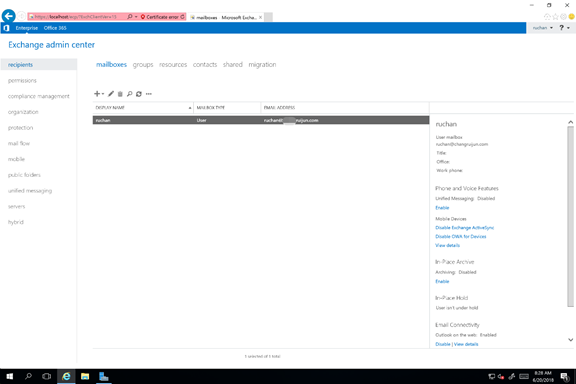Click the Office logo icon
576x384 pixels.
6,28
